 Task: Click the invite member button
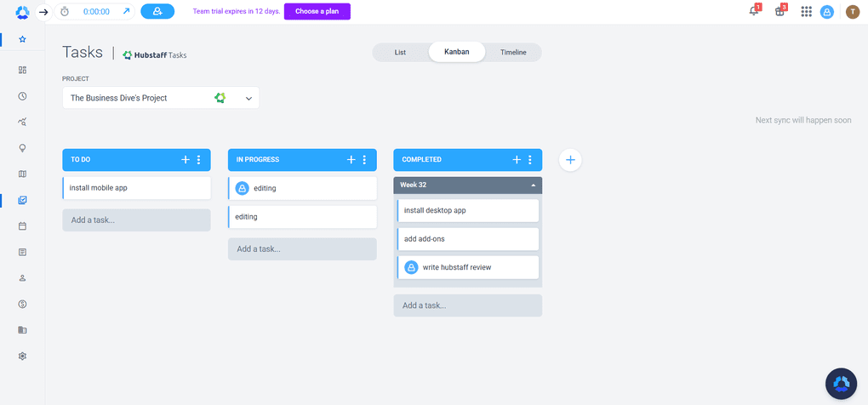(x=157, y=11)
